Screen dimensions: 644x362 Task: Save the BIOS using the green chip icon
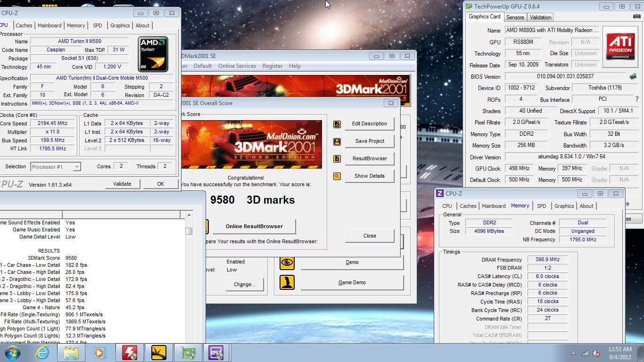coord(633,76)
